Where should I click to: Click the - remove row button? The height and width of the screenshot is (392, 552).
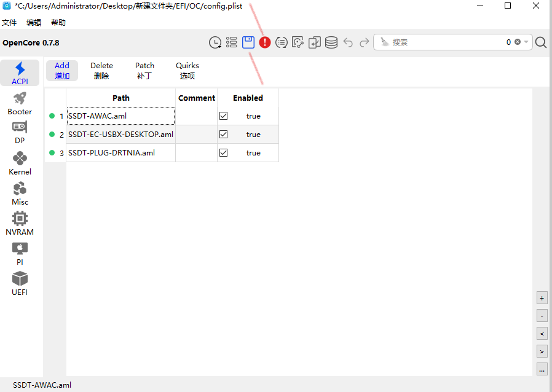pyautogui.click(x=542, y=316)
